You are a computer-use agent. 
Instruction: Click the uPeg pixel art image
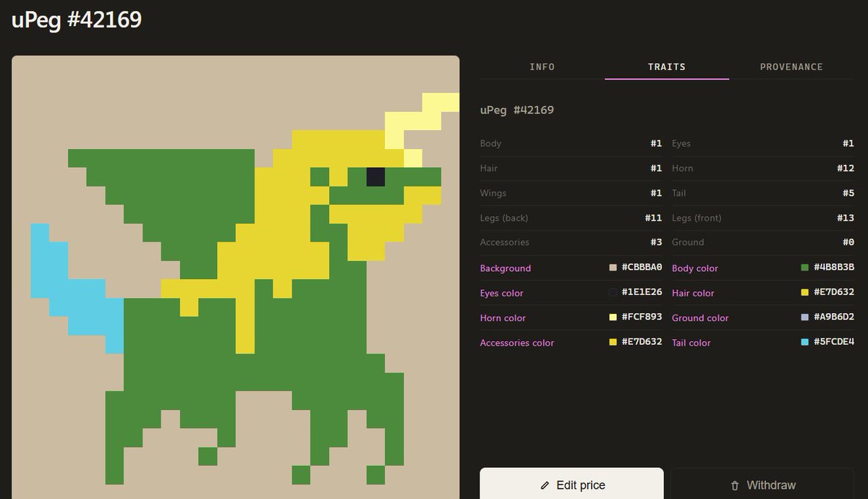236,277
